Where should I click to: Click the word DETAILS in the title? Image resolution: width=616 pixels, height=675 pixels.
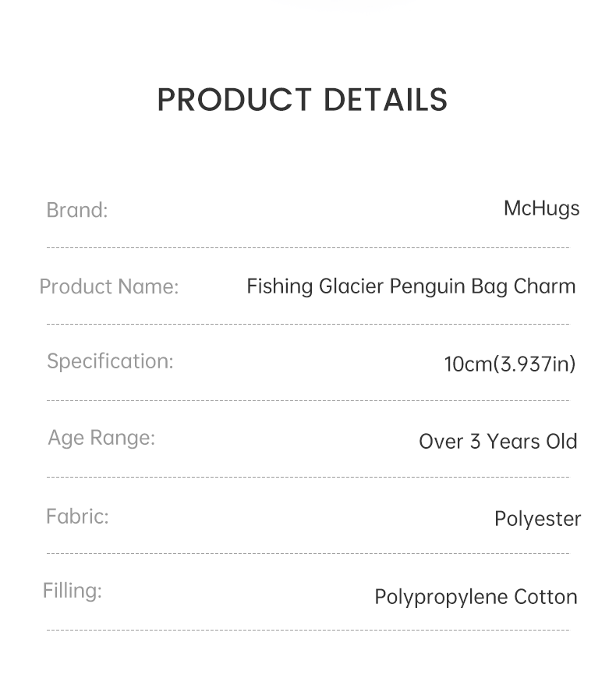coord(385,100)
